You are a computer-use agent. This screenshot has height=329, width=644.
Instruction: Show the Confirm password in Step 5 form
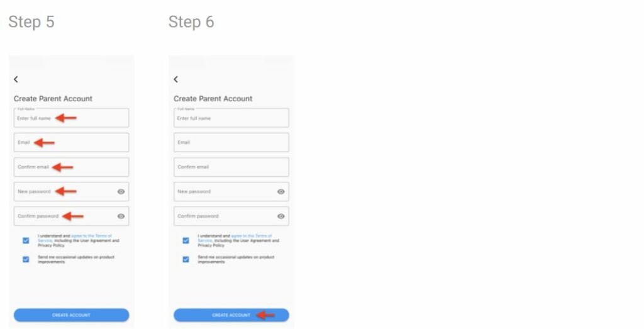121,216
